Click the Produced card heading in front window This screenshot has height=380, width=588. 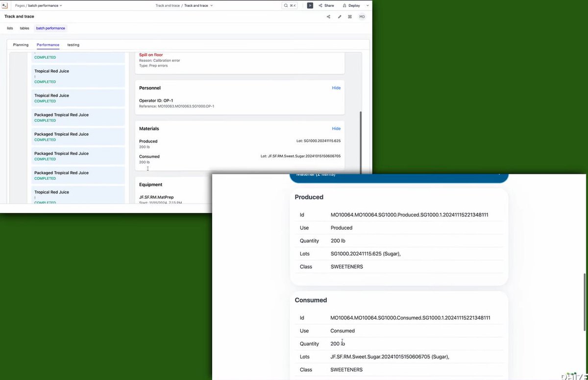[309, 197]
